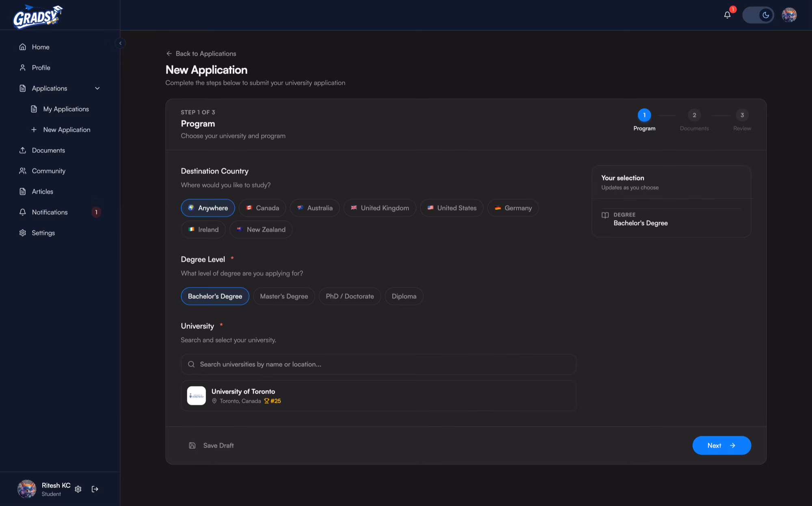Choose Germany as destination country
This screenshot has width=812, height=506.
(x=513, y=208)
